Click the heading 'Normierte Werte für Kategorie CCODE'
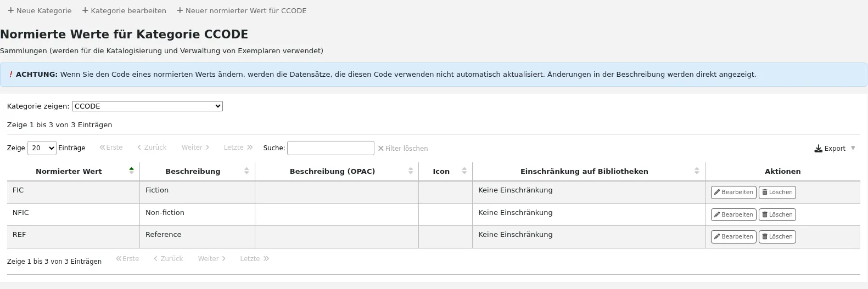This screenshot has width=868, height=289. (124, 34)
